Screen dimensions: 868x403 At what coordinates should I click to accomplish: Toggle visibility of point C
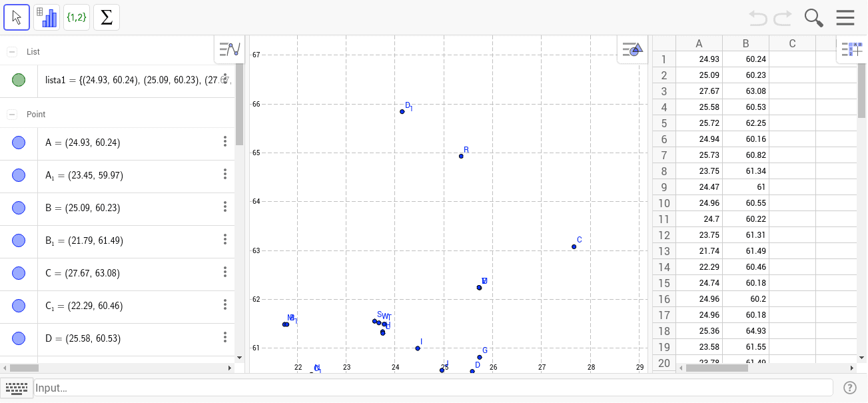[19, 273]
